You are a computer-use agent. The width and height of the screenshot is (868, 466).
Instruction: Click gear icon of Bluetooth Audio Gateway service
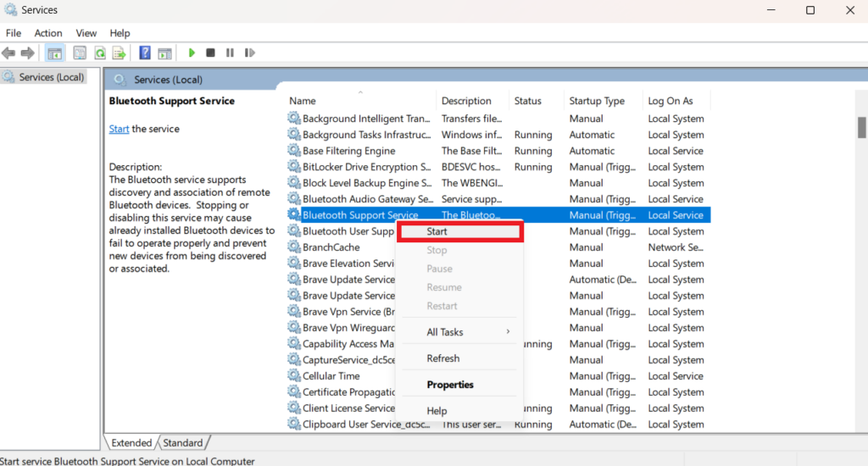[x=294, y=199]
